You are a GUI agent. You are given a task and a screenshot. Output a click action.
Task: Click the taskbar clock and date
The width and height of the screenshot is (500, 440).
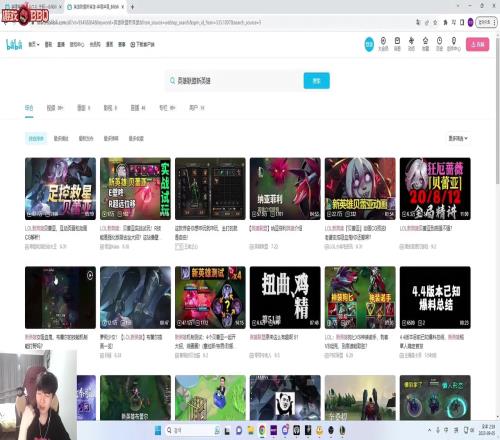(x=488, y=430)
